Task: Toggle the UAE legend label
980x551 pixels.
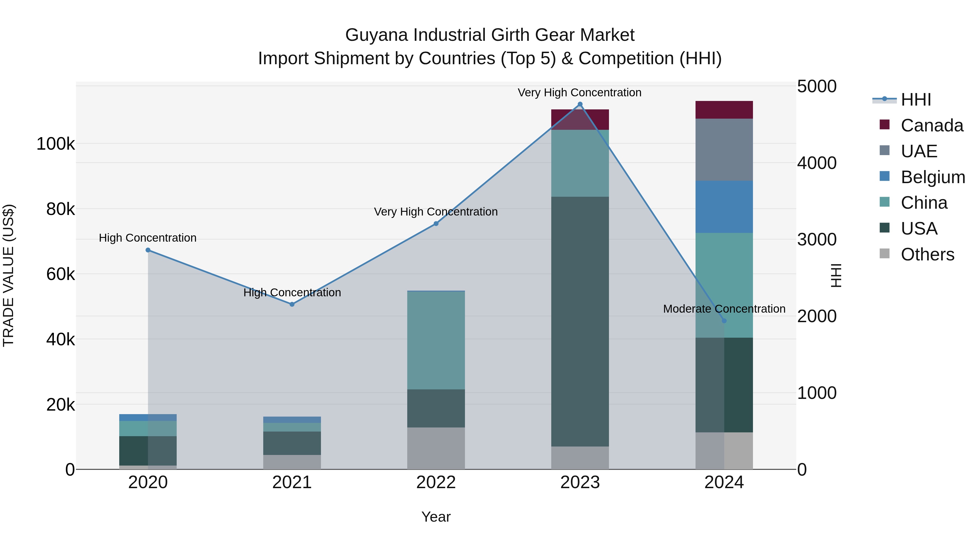Action: (x=919, y=151)
